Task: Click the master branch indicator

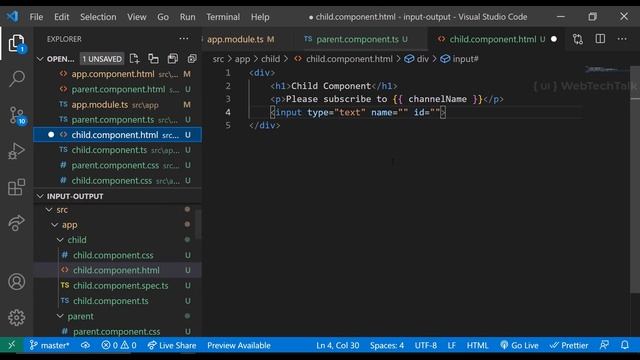Action: click(x=49, y=345)
